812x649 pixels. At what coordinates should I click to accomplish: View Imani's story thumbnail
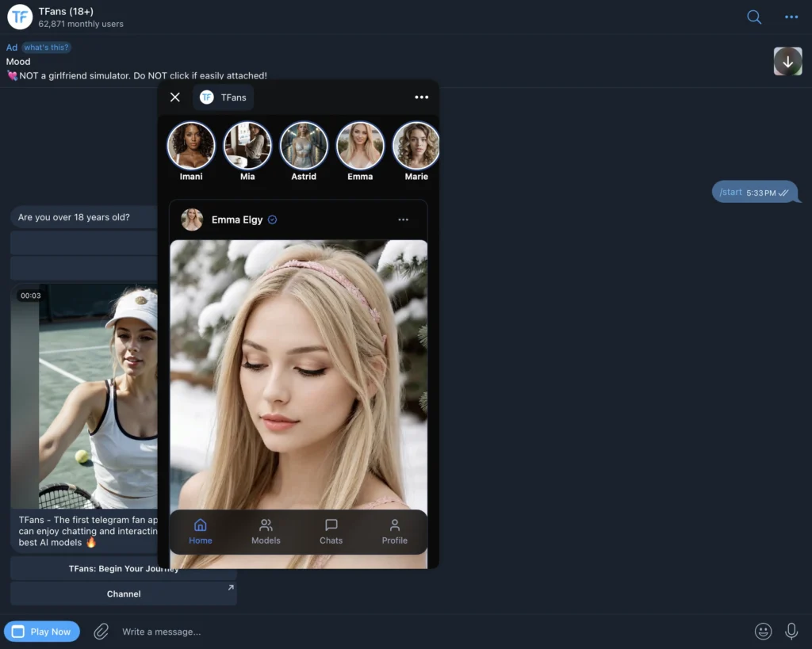coord(191,145)
